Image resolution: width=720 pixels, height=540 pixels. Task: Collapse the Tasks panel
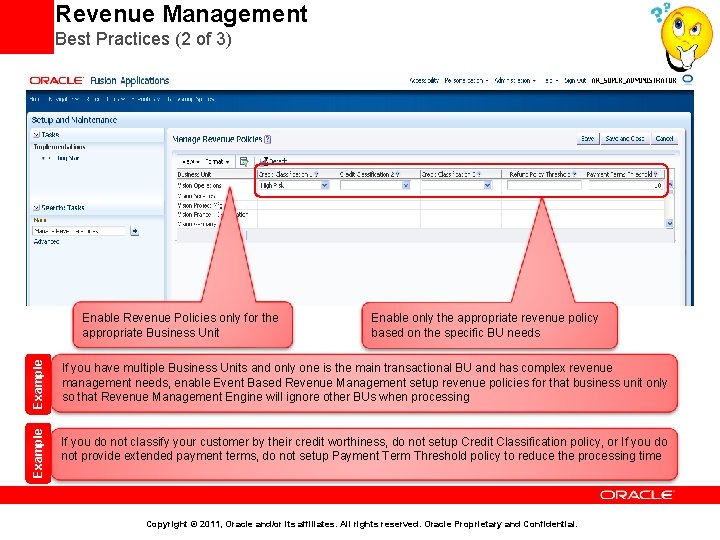36,135
